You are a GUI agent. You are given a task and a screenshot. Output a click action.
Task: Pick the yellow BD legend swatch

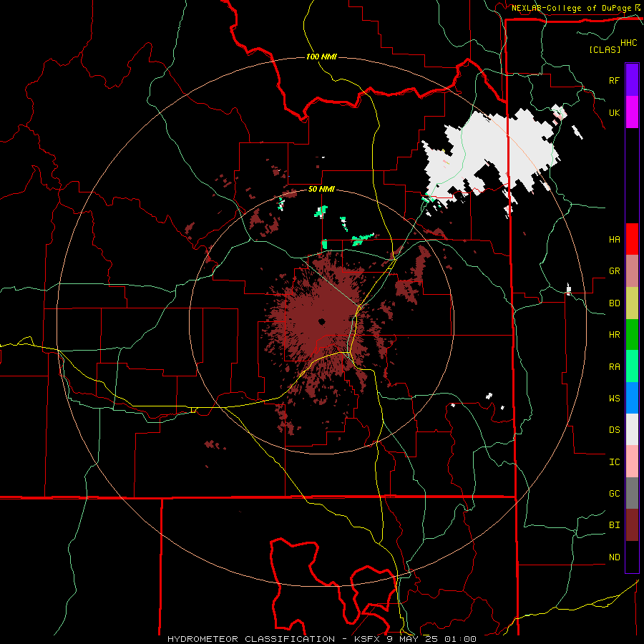point(632,303)
